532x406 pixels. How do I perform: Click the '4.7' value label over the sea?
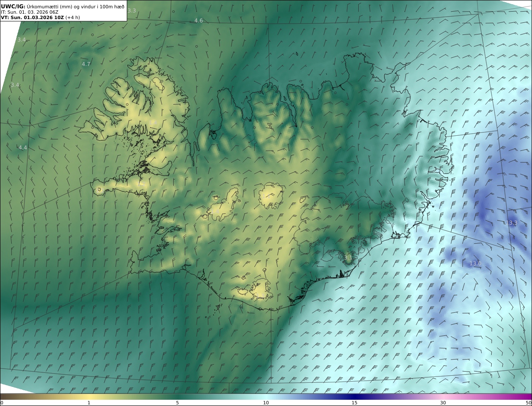tap(86, 64)
